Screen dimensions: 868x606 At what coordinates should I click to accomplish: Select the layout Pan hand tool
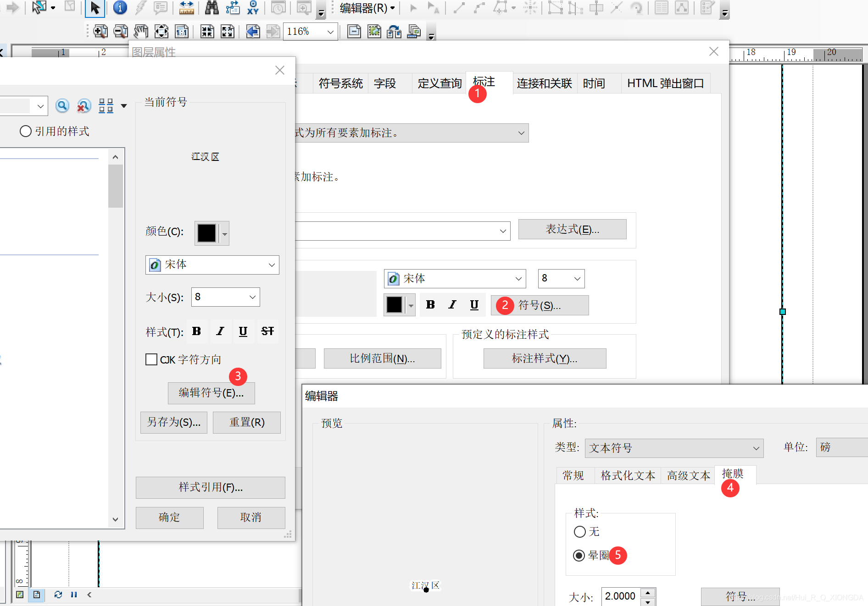141,32
